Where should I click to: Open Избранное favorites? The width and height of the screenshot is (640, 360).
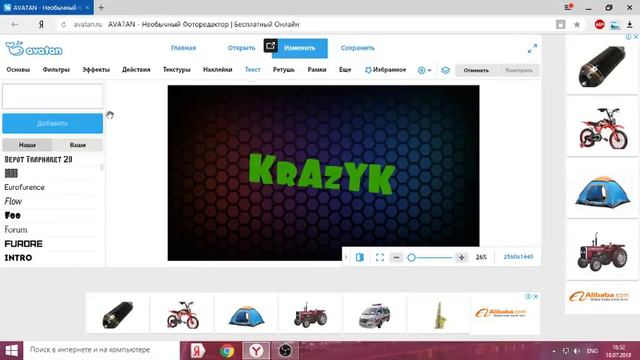click(x=385, y=70)
